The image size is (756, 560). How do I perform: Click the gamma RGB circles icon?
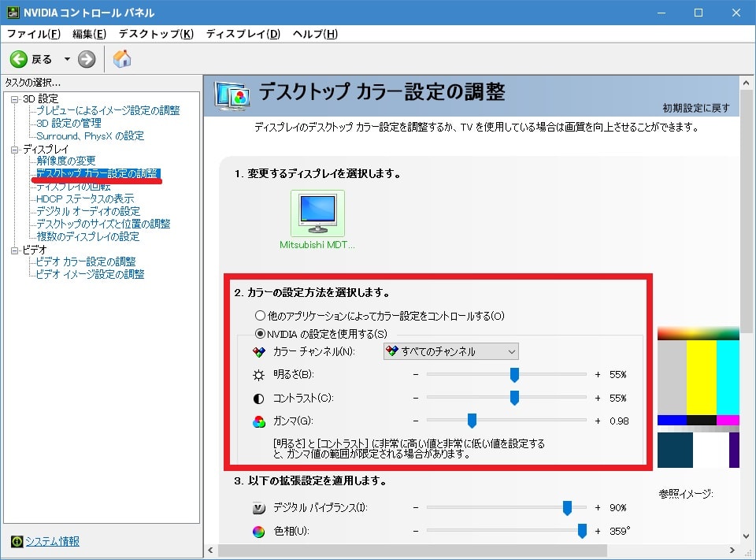[x=259, y=421]
